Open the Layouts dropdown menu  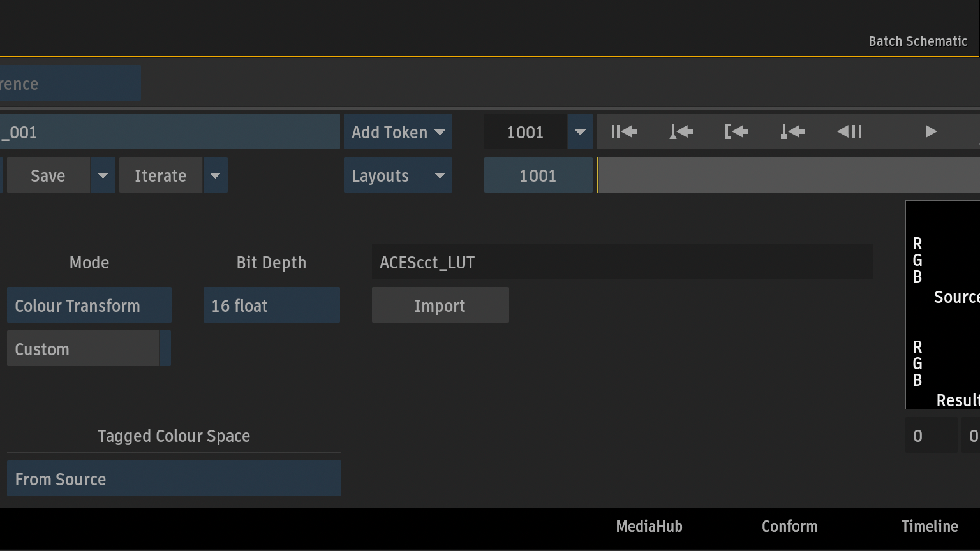tap(397, 175)
